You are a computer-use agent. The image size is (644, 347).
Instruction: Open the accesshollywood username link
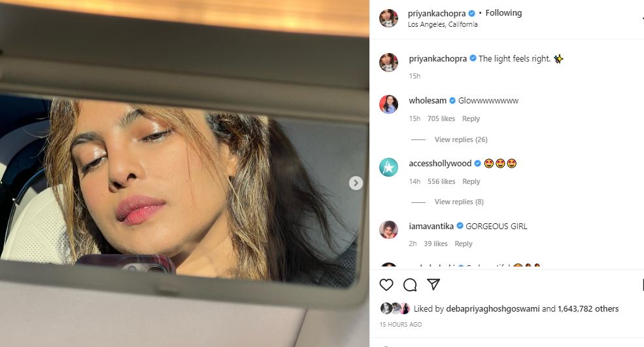pyautogui.click(x=440, y=164)
